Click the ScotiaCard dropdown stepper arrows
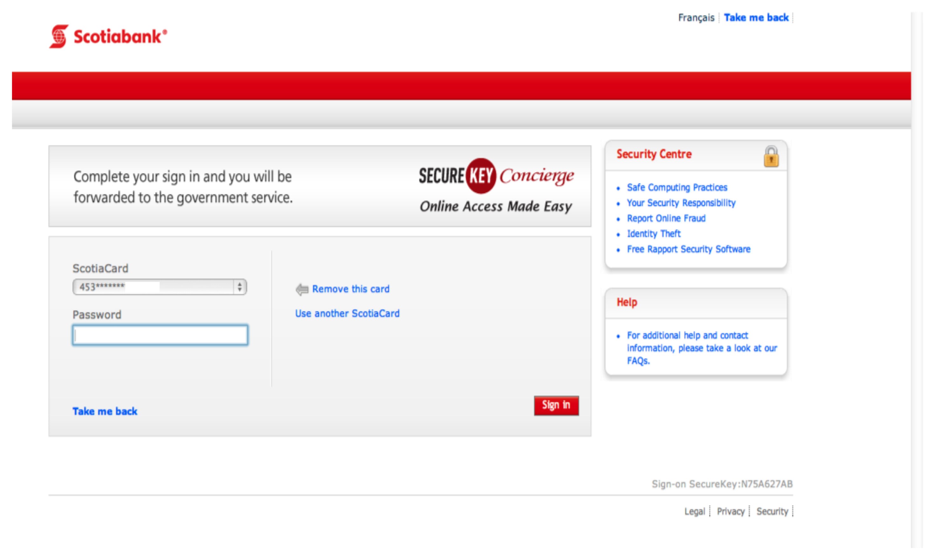Image resolution: width=935 pixels, height=560 pixels. [x=239, y=287]
